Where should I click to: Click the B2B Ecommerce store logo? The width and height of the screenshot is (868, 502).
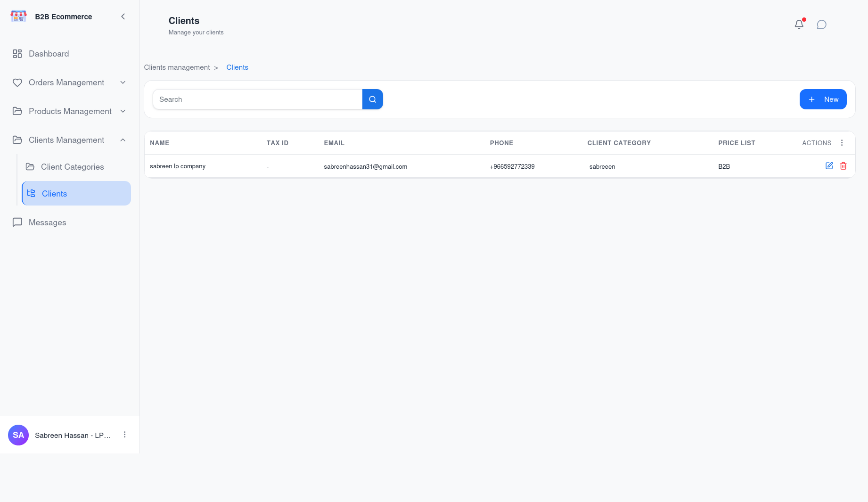(x=19, y=16)
